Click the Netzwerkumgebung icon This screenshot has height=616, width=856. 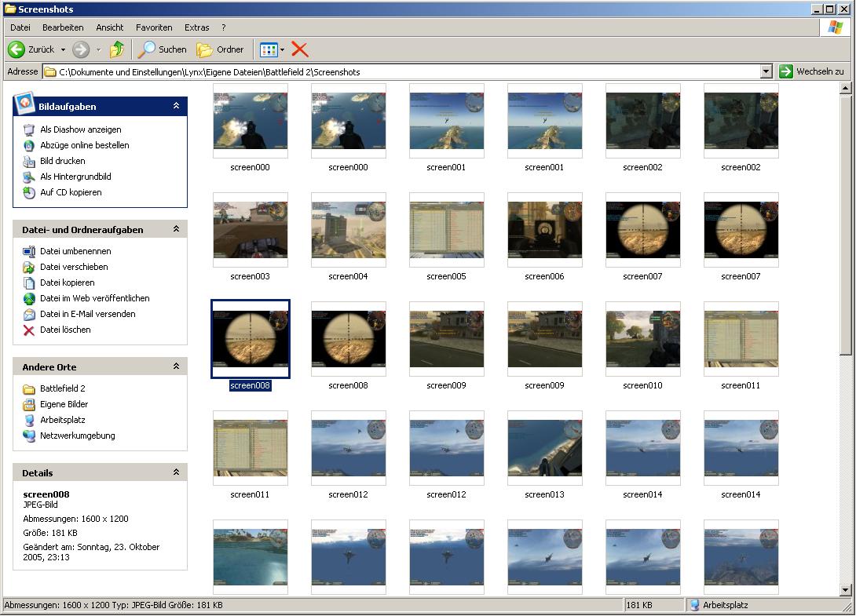(29, 436)
